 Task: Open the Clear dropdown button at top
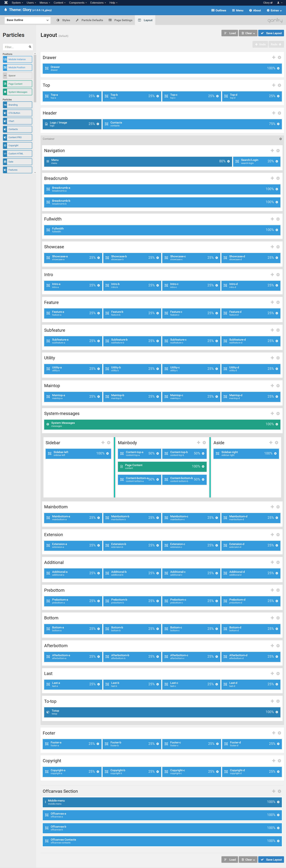tap(248, 33)
